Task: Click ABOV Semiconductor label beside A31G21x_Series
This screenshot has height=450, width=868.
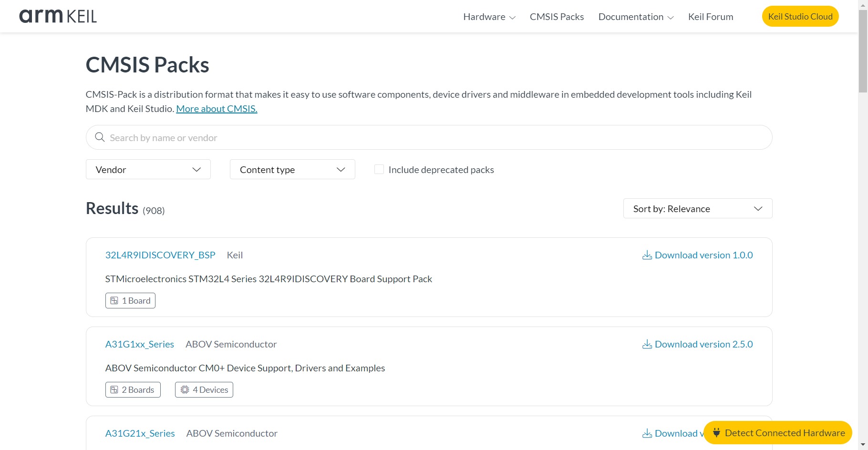Action: [x=232, y=433]
